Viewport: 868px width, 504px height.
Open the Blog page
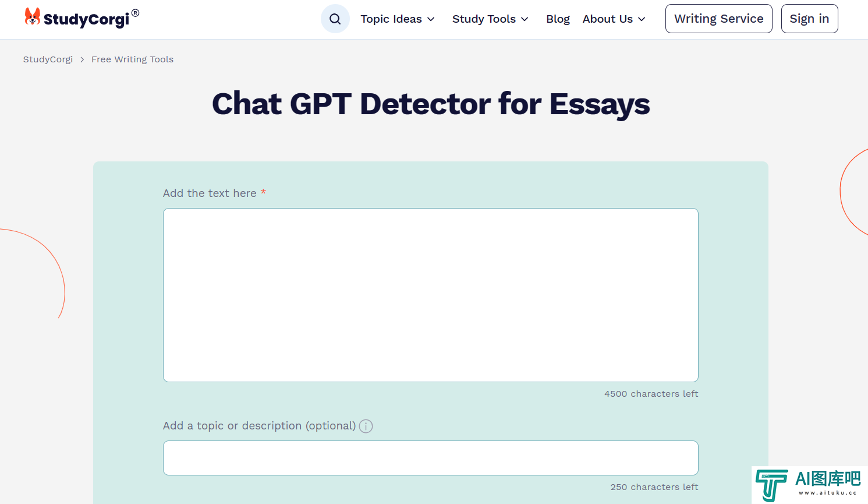tap(558, 19)
